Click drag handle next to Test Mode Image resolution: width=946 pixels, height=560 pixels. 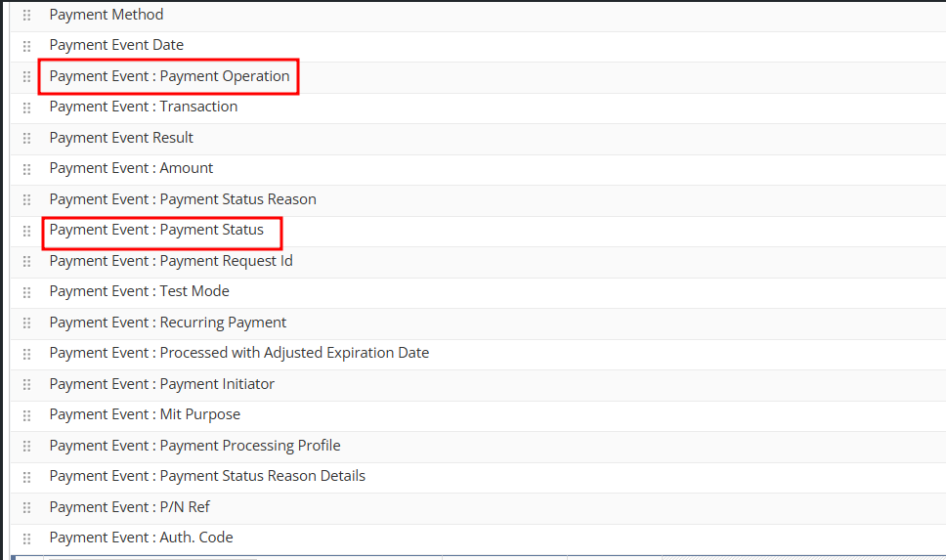tap(27, 291)
